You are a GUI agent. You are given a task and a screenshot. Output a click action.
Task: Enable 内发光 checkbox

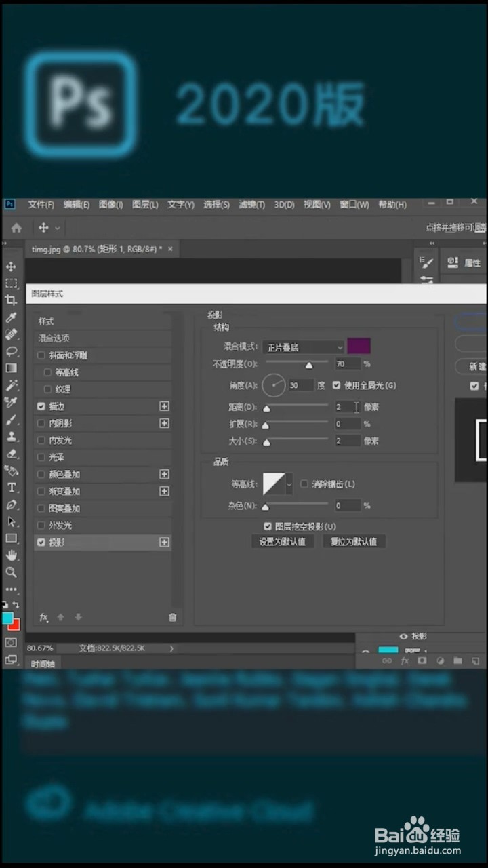pyautogui.click(x=41, y=440)
